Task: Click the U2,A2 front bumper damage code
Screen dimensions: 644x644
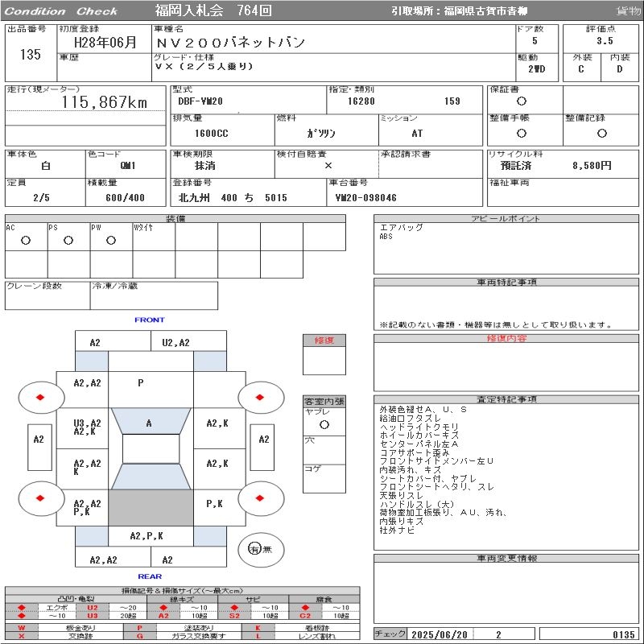Action: [x=175, y=343]
